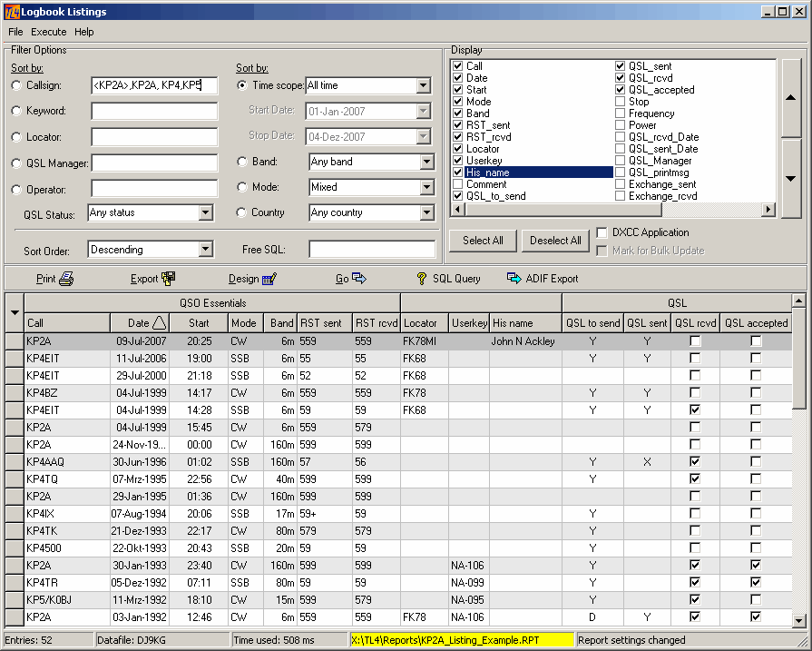Click the grid corner dropdown arrow
Image resolution: width=812 pixels, height=651 pixels.
15,312
